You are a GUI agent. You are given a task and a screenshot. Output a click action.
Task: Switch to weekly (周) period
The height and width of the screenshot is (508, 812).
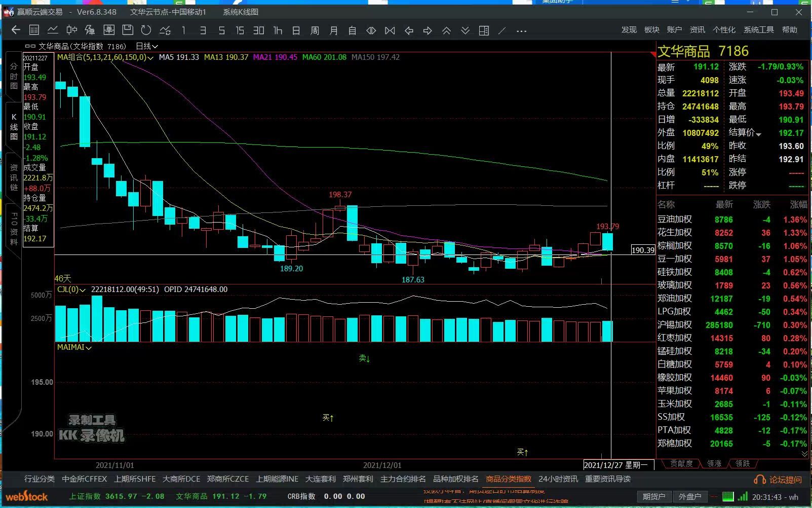pos(315,30)
